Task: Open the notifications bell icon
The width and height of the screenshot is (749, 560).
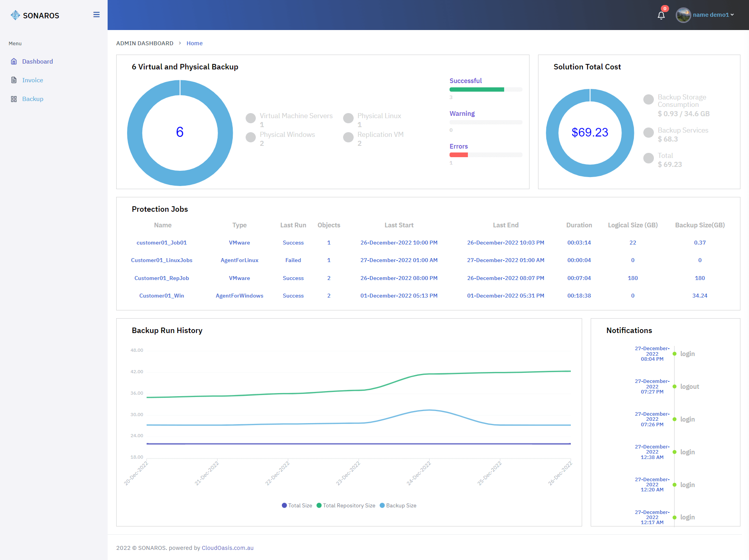Action: pos(661,16)
